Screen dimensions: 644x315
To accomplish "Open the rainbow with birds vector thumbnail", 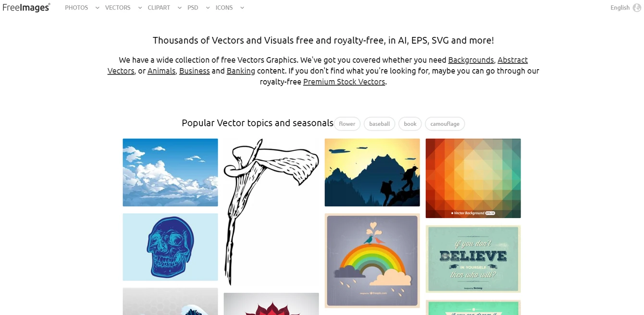I will click(x=372, y=260).
